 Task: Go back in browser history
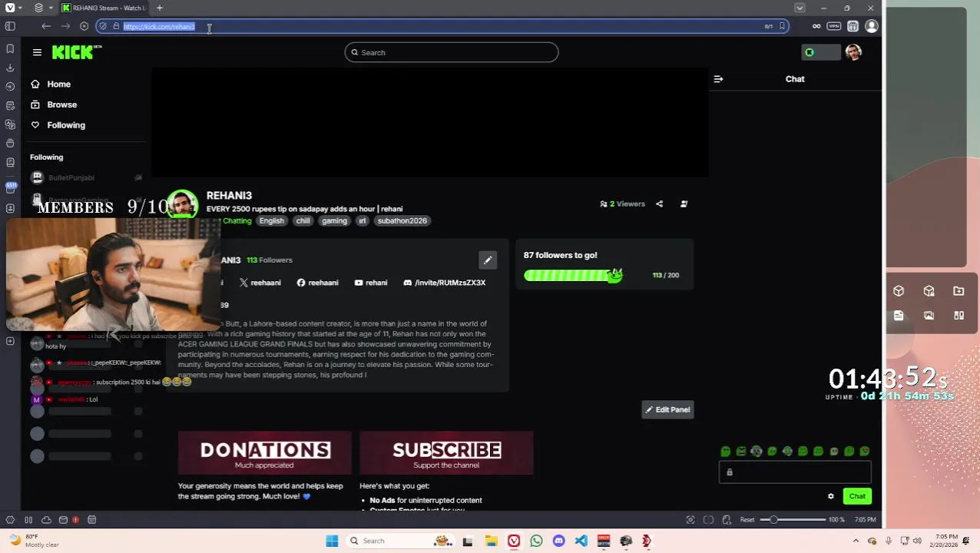pyautogui.click(x=46, y=26)
